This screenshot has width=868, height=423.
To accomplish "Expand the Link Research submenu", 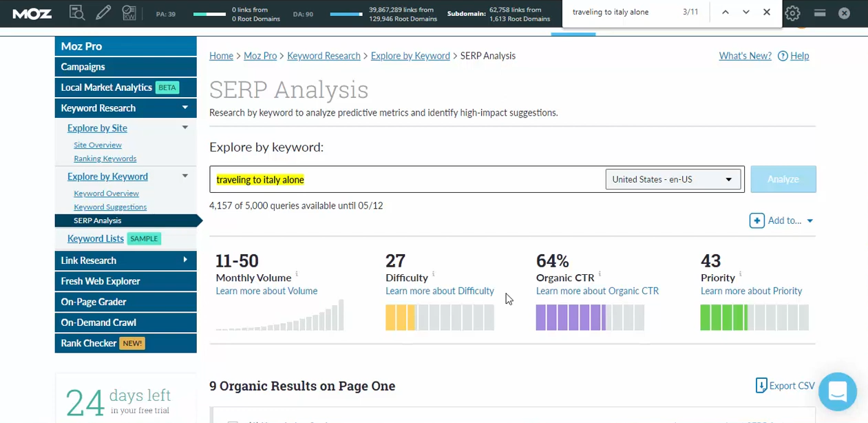I will (x=184, y=260).
